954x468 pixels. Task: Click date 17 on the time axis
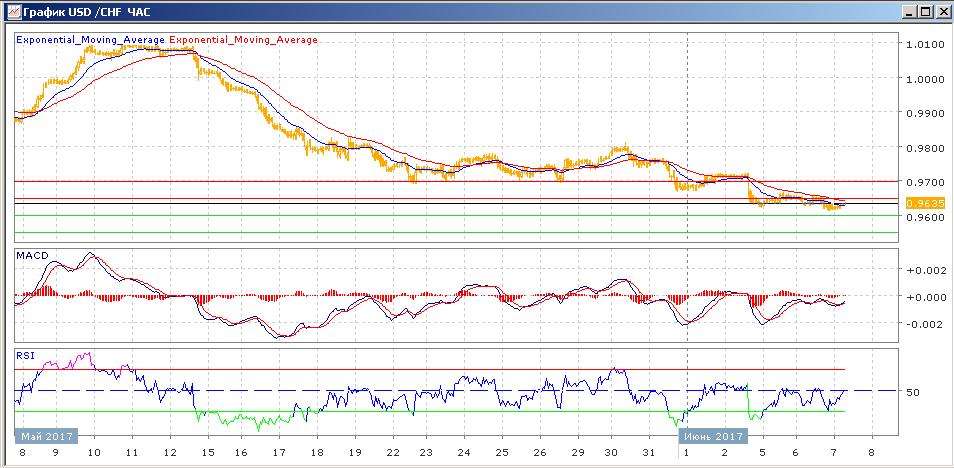283,453
